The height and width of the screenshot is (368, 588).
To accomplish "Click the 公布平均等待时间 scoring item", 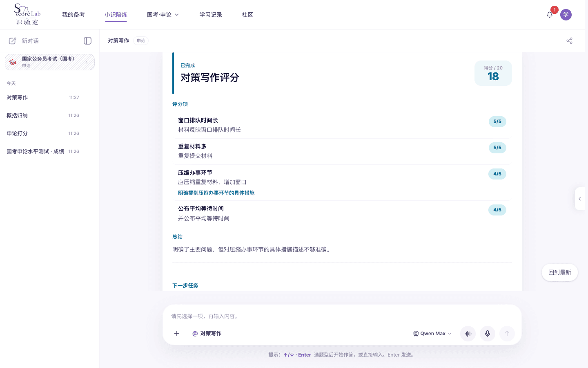I will pos(342,213).
